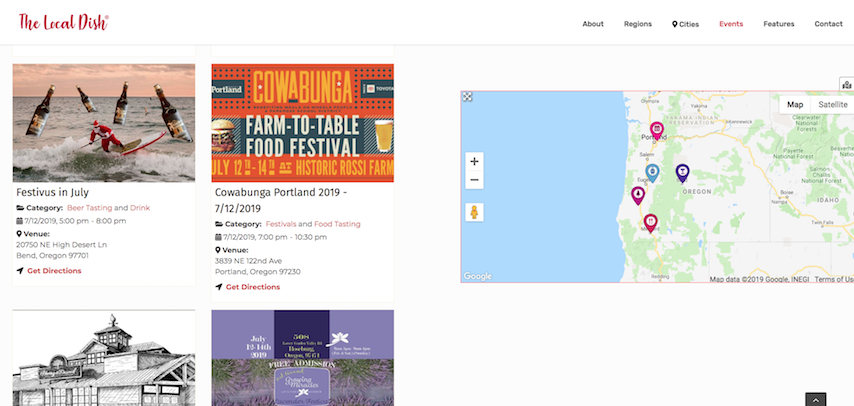Viewport: 854px width, 406px height.
Task: Click Get Directions for Festivus in July
Action: pyautogui.click(x=54, y=271)
